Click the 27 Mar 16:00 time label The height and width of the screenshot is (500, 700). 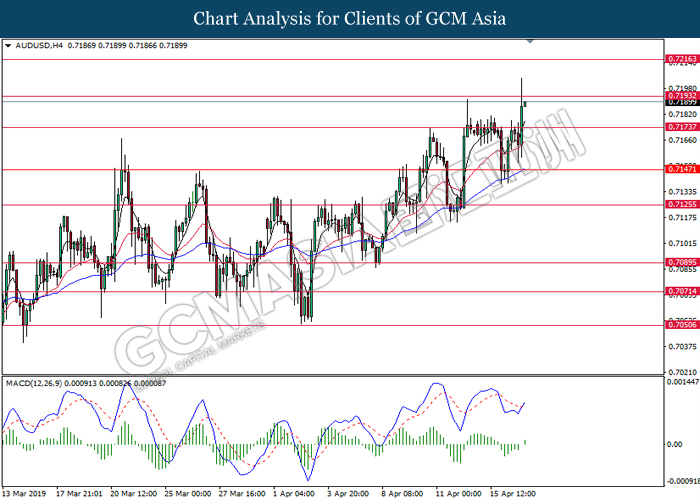(x=242, y=493)
